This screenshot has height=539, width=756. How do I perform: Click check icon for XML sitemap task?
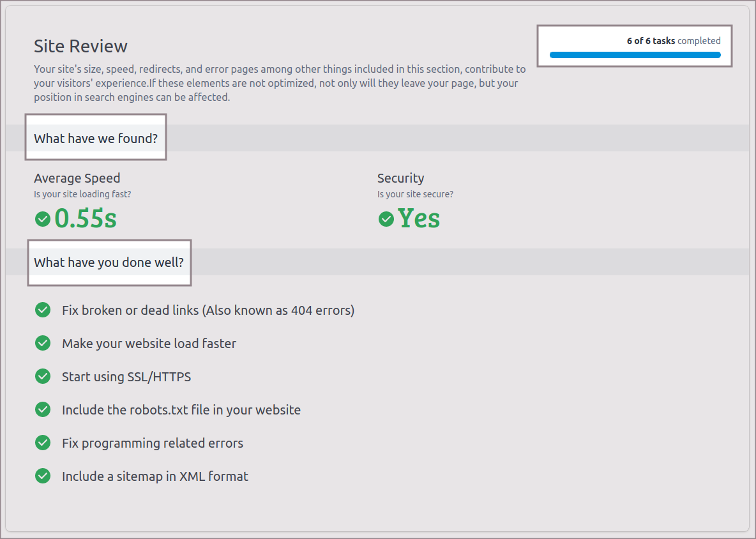43,476
